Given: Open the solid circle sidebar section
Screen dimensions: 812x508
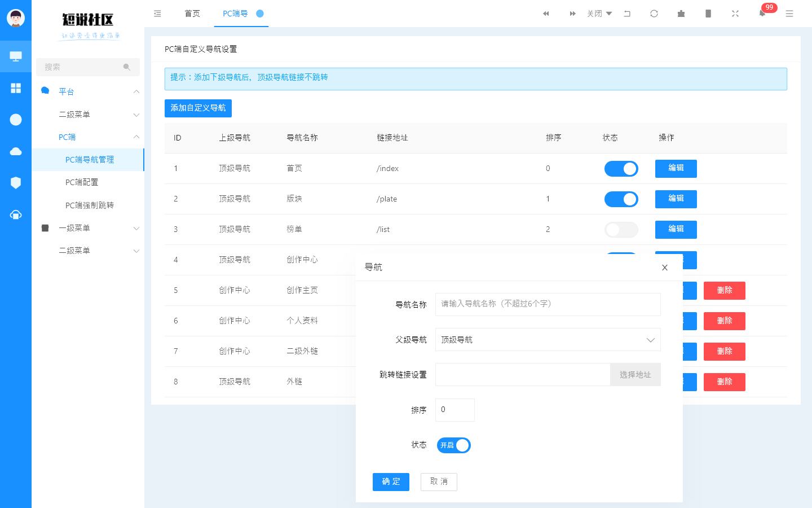Looking at the screenshot, I should [16, 120].
